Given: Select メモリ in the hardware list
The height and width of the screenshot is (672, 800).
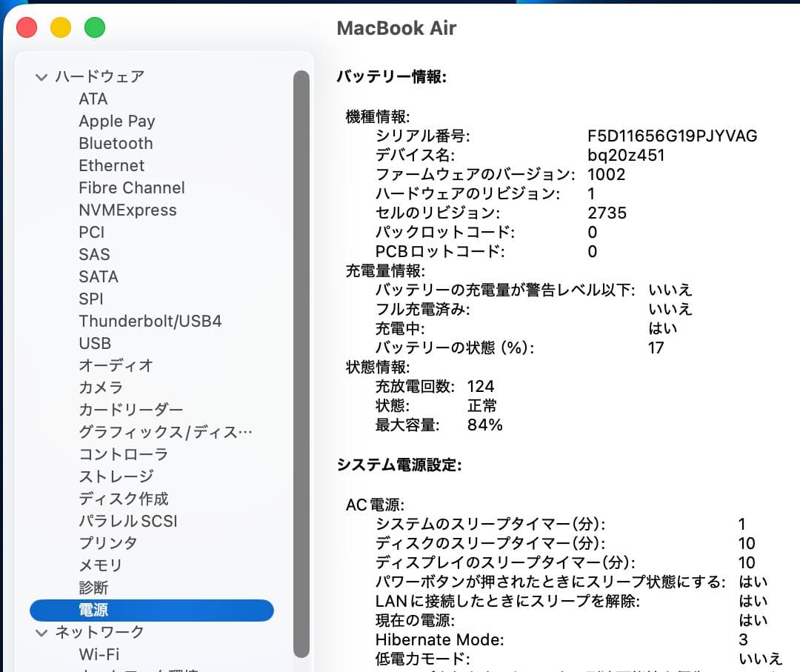Looking at the screenshot, I should [x=101, y=565].
